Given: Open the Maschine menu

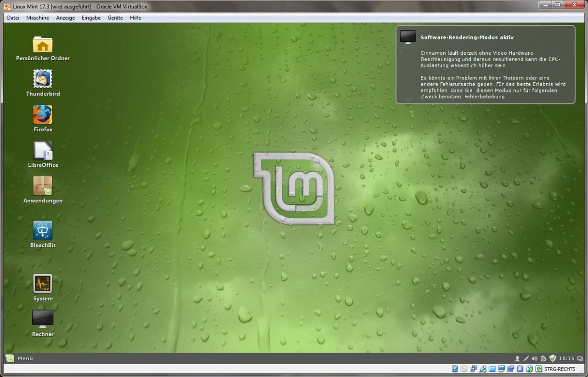Looking at the screenshot, I should [x=38, y=18].
